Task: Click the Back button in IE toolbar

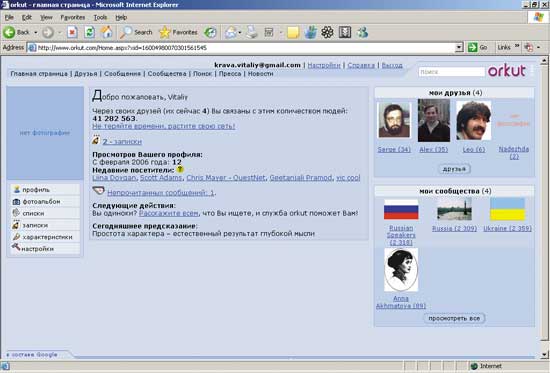Action: tap(16, 33)
